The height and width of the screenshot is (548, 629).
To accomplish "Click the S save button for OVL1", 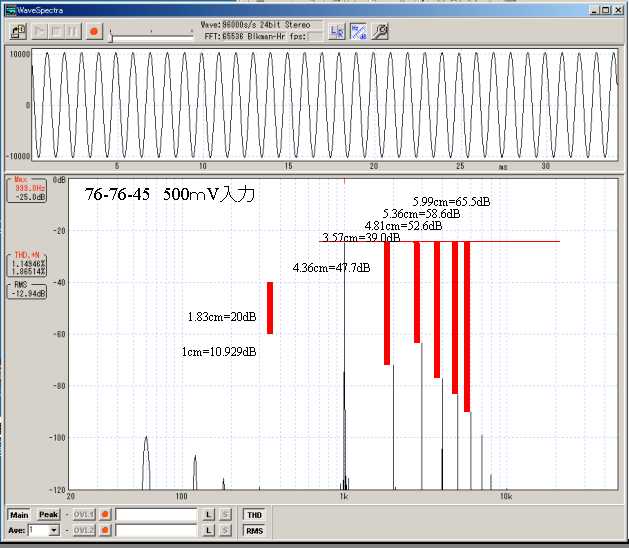I will coord(225,515).
